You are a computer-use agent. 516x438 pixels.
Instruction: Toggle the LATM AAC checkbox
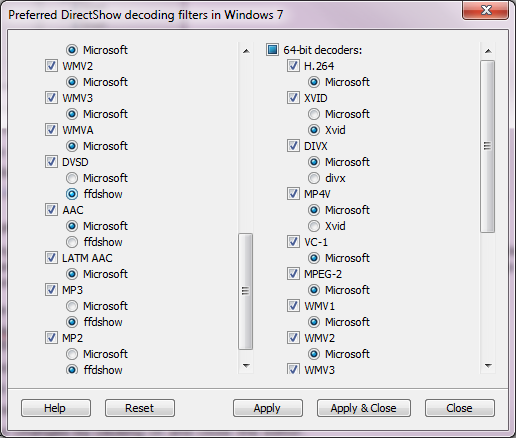click(51, 258)
